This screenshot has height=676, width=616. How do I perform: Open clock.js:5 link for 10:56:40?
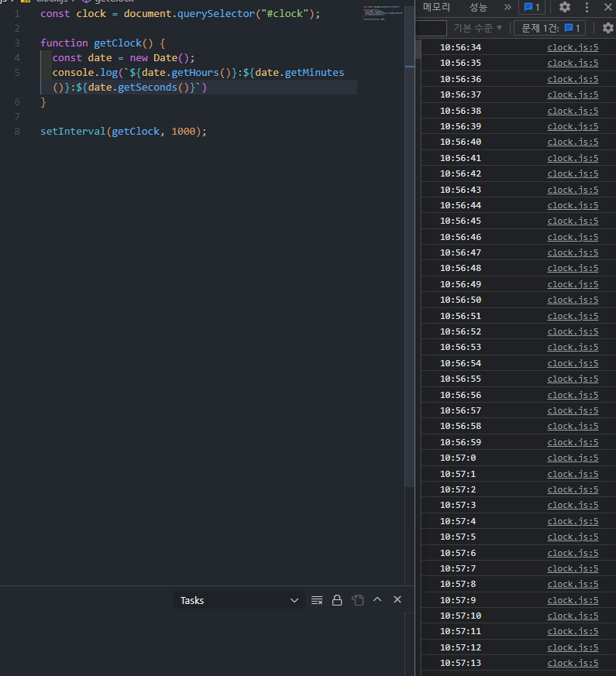[x=573, y=142]
